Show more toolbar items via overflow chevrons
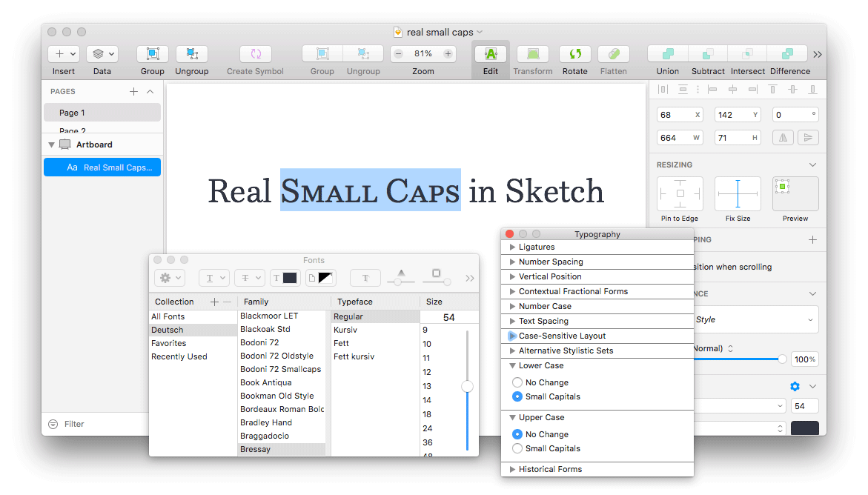Screen dimensions: 868x495 (x=817, y=54)
